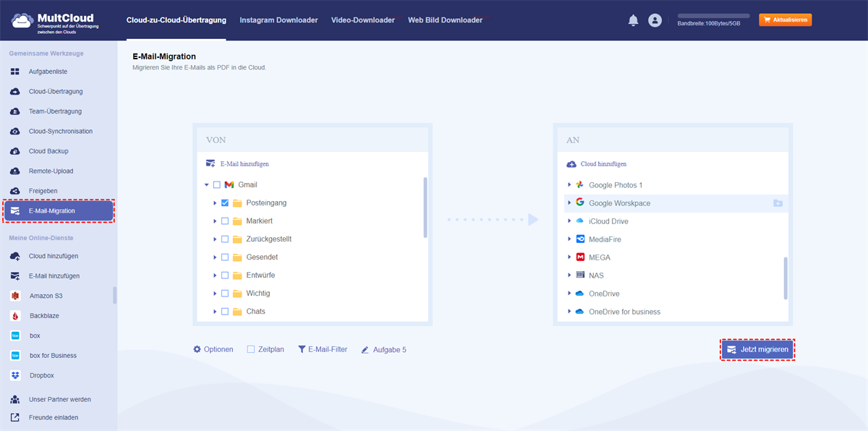
Task: Expand the NAS node arrow
Action: [569, 276]
